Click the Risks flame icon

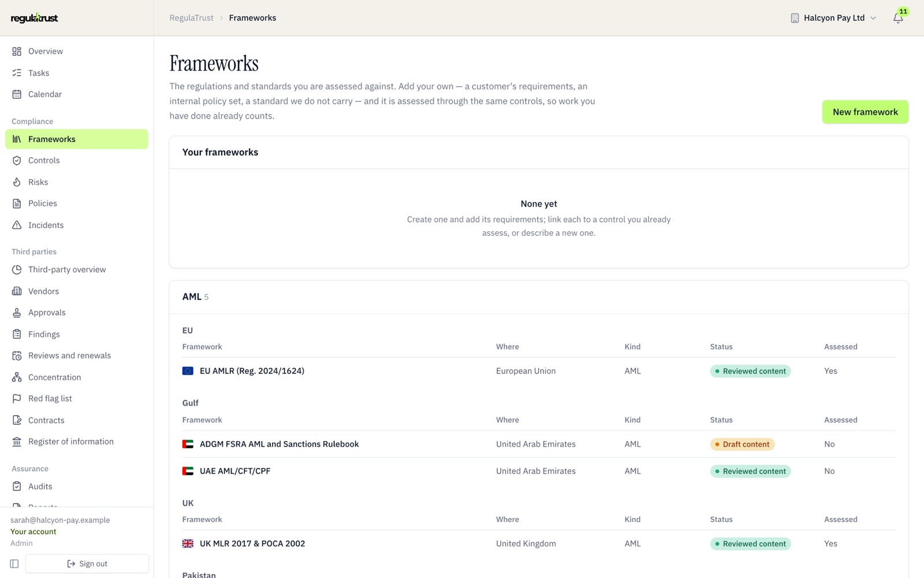pos(17,182)
